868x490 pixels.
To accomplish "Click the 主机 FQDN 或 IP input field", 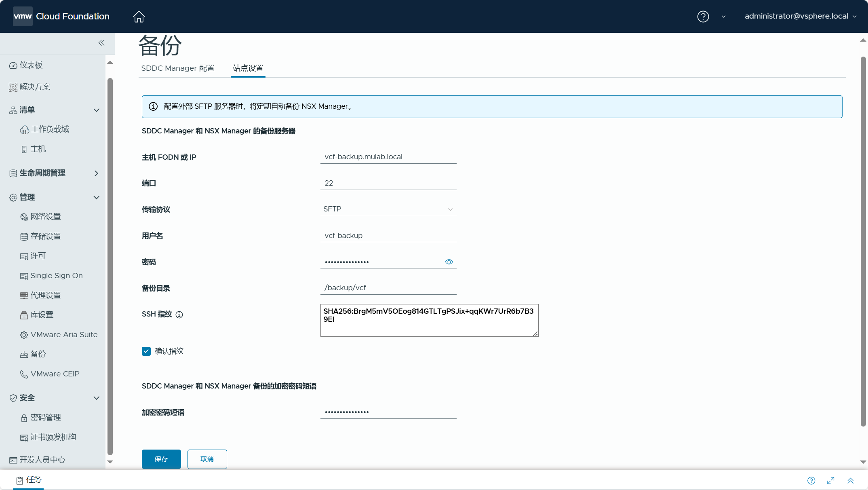I will coord(388,156).
